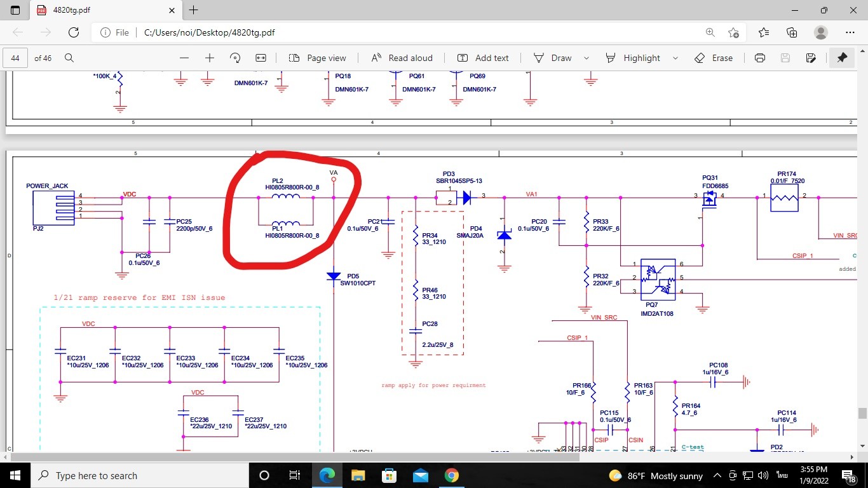Open the tab actions menu icon

[x=15, y=10]
